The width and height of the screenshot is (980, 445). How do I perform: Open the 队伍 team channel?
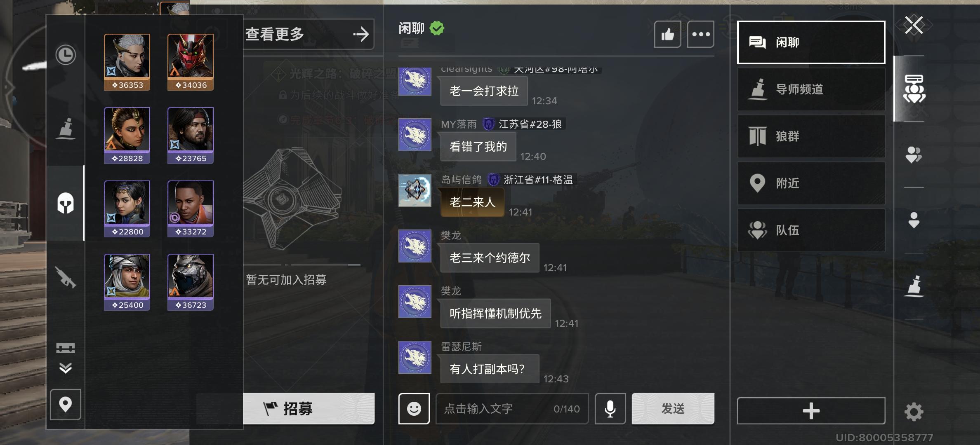point(811,230)
